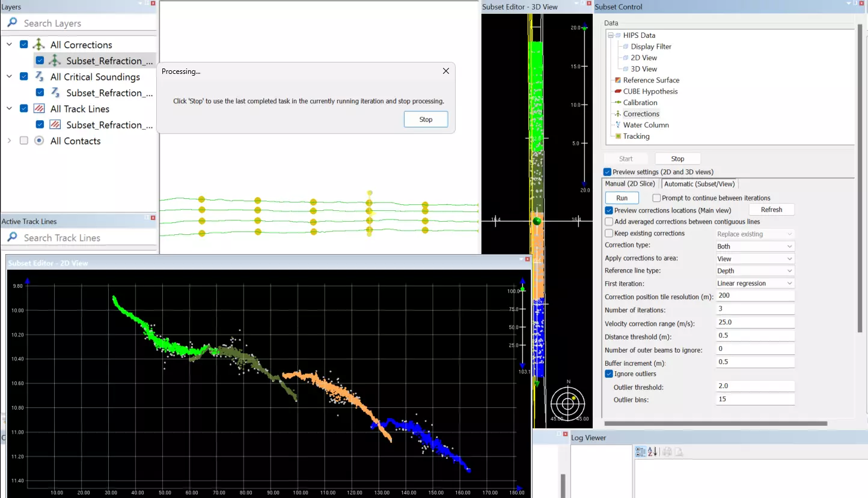868x498 pixels.
Task: Click the Refresh button
Action: tap(771, 210)
